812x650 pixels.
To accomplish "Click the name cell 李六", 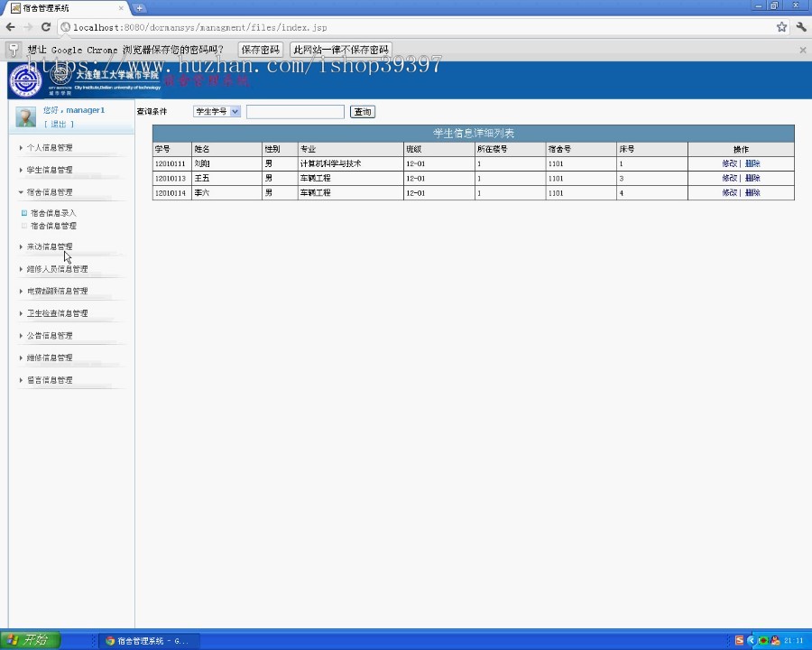I will [226, 193].
